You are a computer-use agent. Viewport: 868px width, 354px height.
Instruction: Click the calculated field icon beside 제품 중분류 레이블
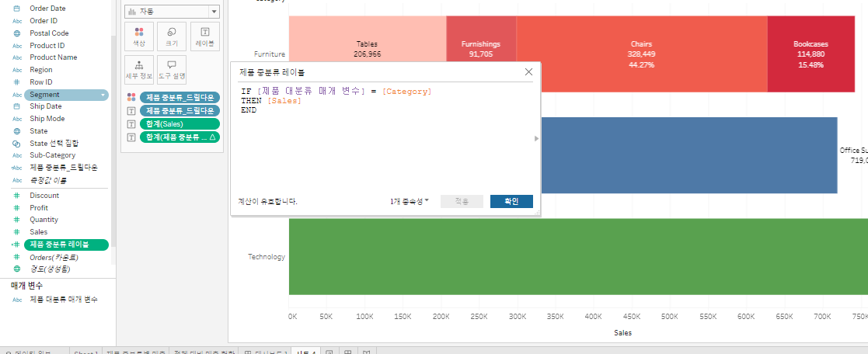16,245
